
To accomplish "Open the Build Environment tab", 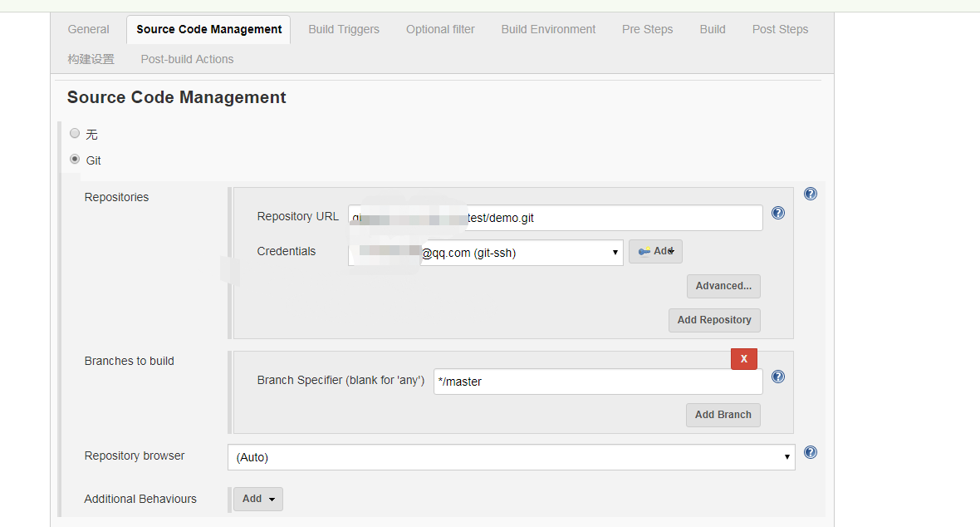I will [548, 29].
